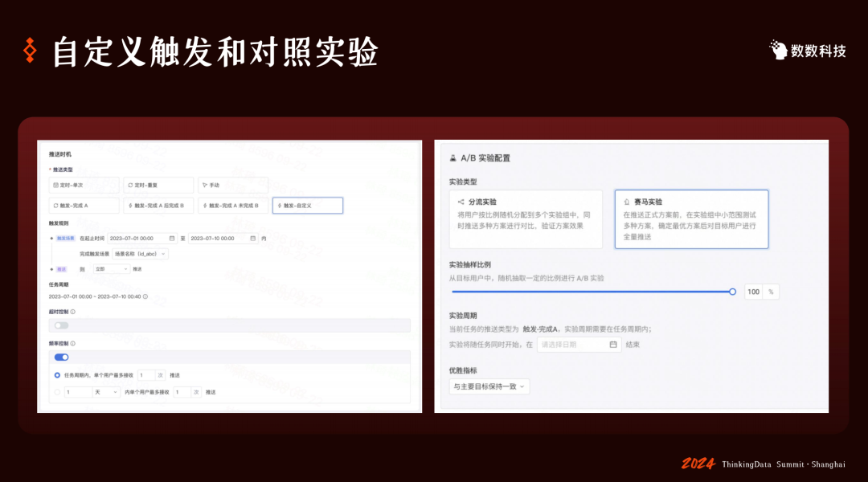Click the info icon next to 超时控制
Screen dimensions: 868x482
click(x=72, y=312)
